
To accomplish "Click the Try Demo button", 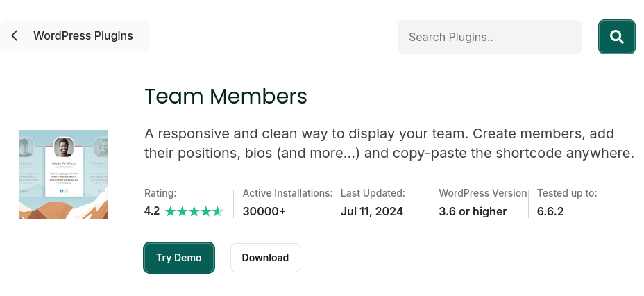I will [x=178, y=258].
